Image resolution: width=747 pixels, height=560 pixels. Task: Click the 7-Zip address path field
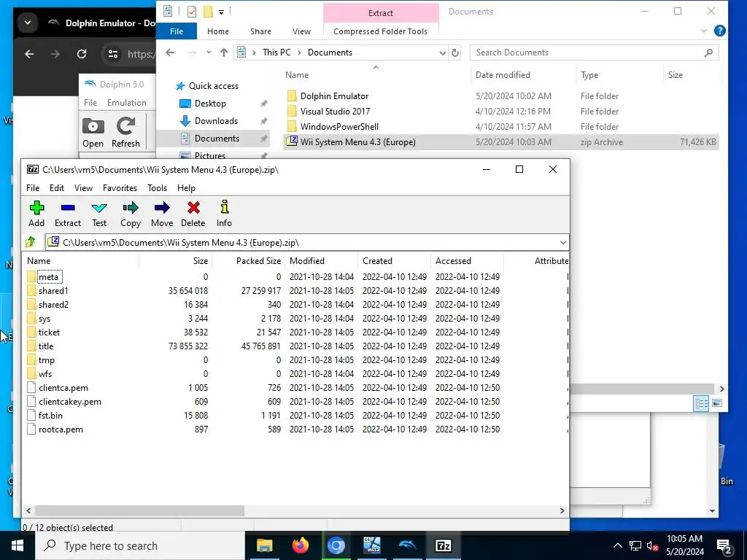coord(302,242)
